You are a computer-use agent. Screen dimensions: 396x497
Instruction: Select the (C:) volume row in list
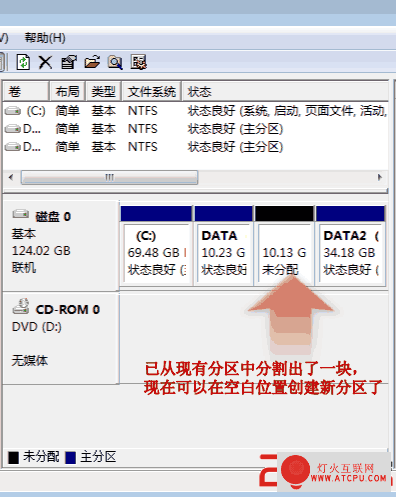point(195,111)
